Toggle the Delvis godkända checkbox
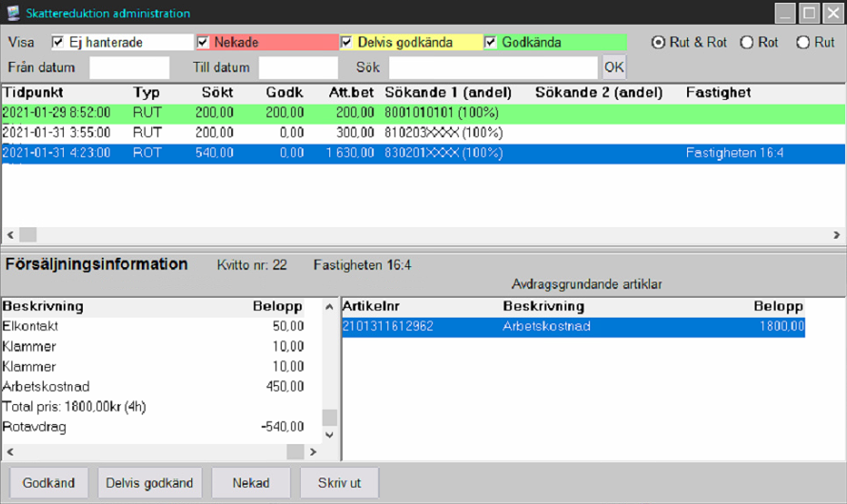 pyautogui.click(x=346, y=43)
